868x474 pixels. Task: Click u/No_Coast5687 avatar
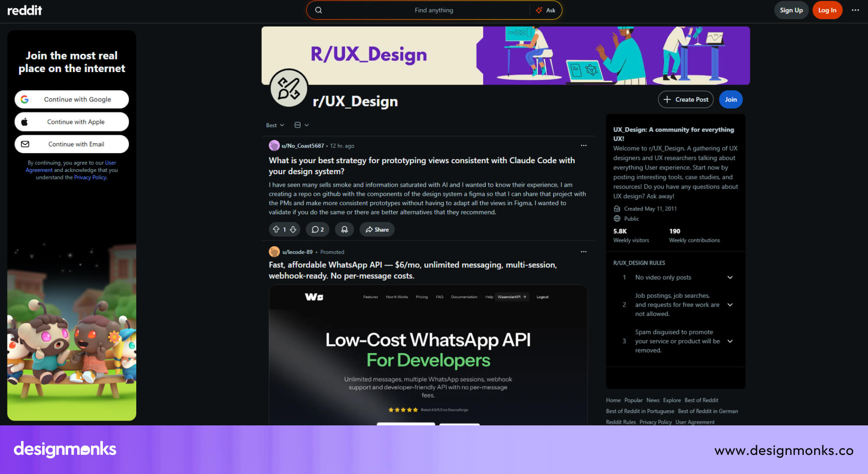(x=274, y=145)
